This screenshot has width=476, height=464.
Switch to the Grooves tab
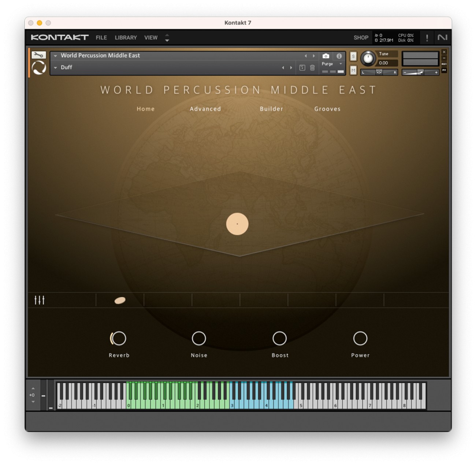click(x=327, y=109)
